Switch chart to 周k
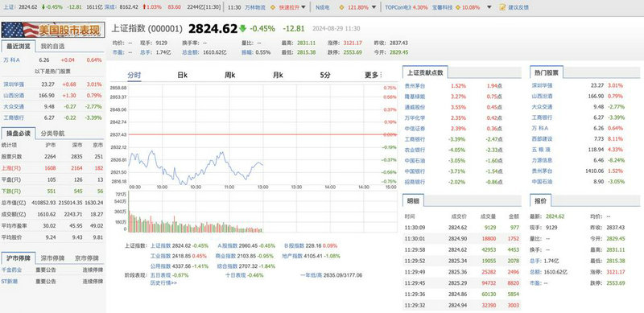644x313 pixels. pos(229,75)
